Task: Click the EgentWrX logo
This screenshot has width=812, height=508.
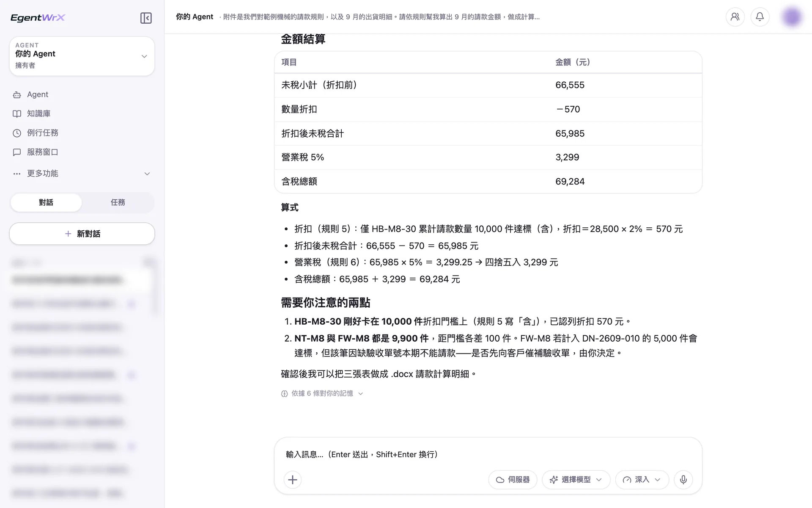Action: (38, 17)
